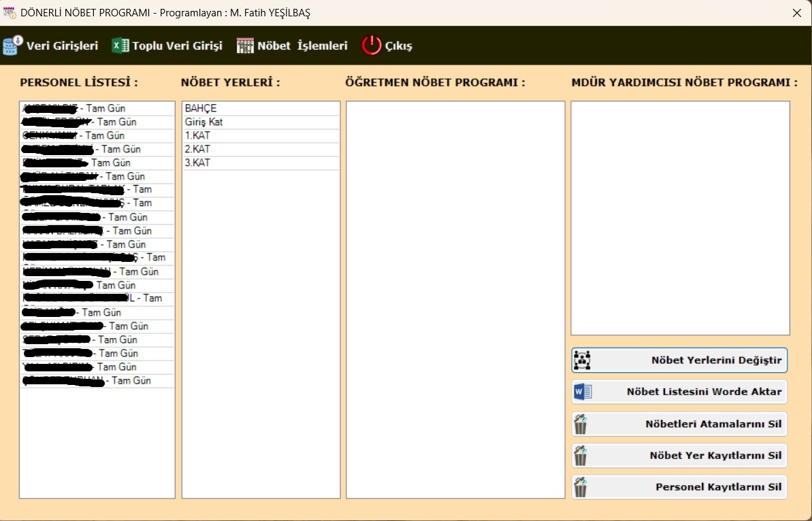
Task: Open the Toplu Veri Girişi menu
Action: coord(177,46)
